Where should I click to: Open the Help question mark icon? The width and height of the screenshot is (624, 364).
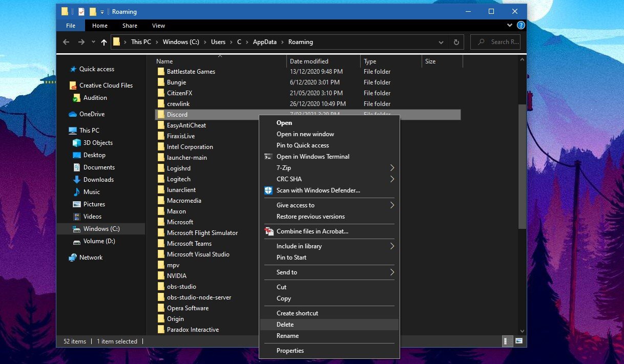pyautogui.click(x=521, y=25)
